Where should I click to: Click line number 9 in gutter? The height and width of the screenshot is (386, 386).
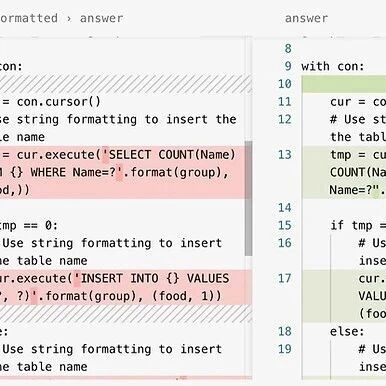pyautogui.click(x=288, y=66)
